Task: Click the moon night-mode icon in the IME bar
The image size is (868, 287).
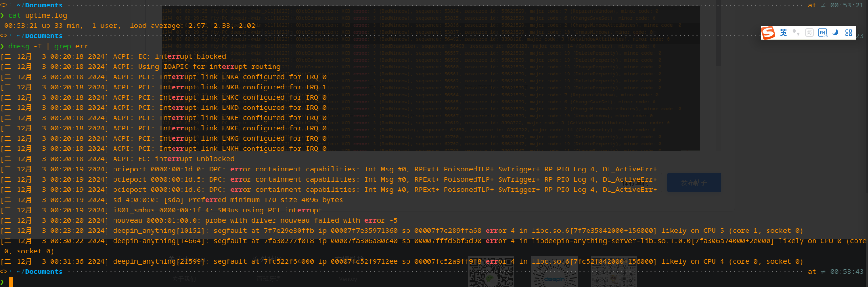Action: [x=835, y=33]
